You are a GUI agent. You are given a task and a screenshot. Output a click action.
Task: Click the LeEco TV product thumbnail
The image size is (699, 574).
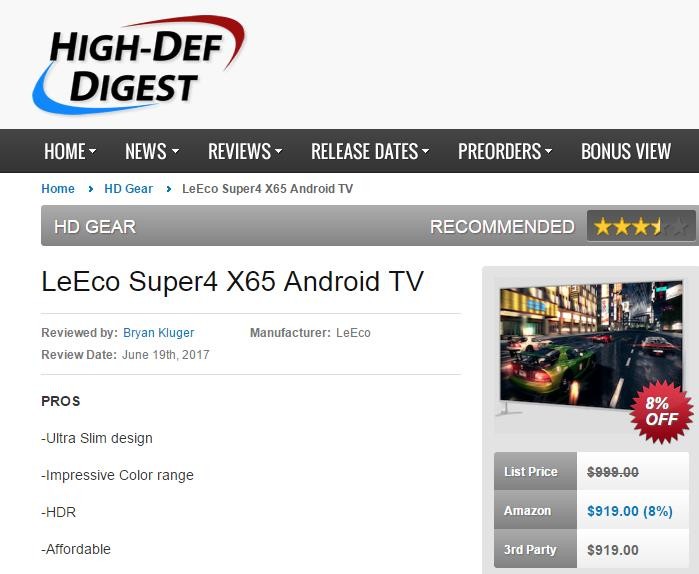590,347
